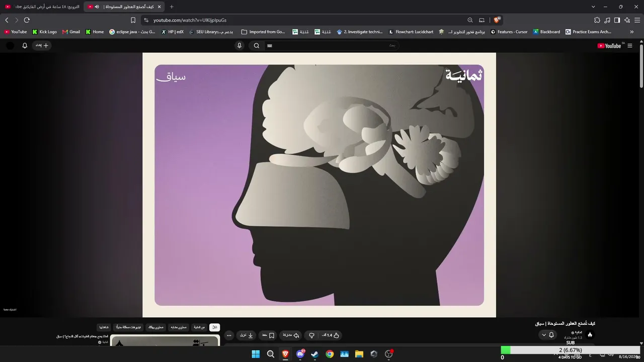This screenshot has height=362, width=644.
Task: Open the channel avatar below video title
Action: [590, 335]
